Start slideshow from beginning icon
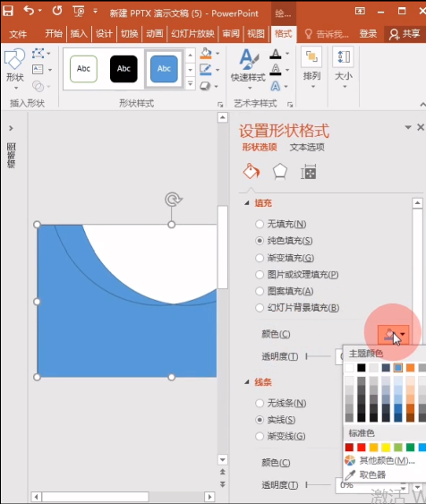Screen dimensions: 426x504 (79, 12)
